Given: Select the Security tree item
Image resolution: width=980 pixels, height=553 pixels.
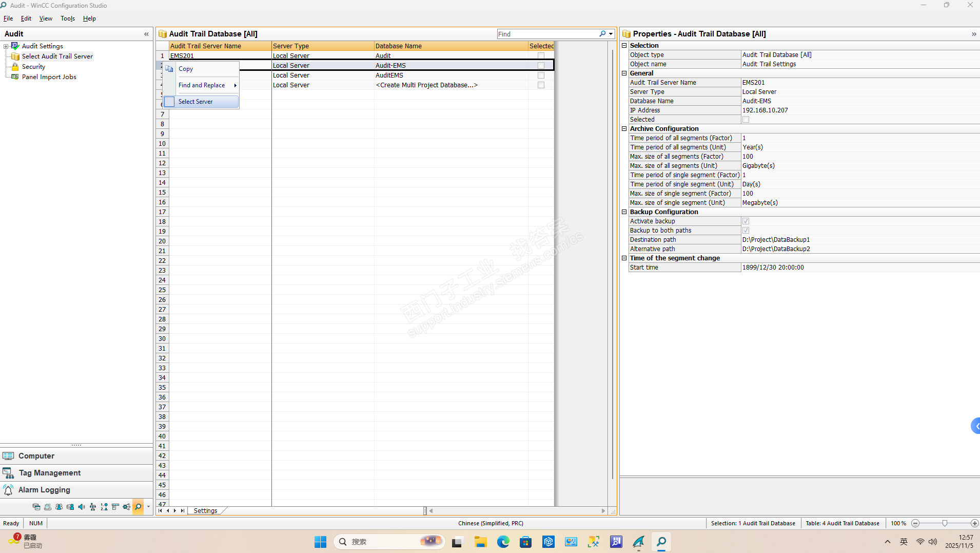Looking at the screenshot, I should [33, 67].
